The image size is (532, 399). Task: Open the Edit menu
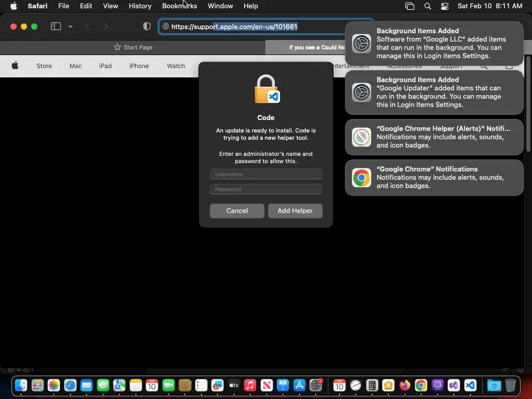point(86,6)
